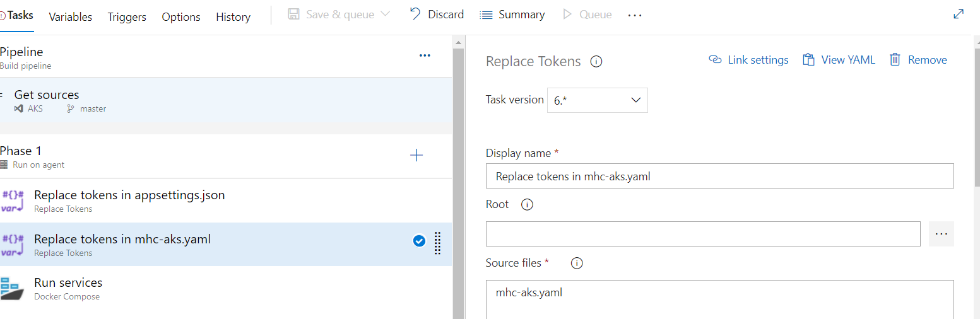Select Replace tokens in appsettings.json task
The image size is (980, 319).
pos(226,200)
